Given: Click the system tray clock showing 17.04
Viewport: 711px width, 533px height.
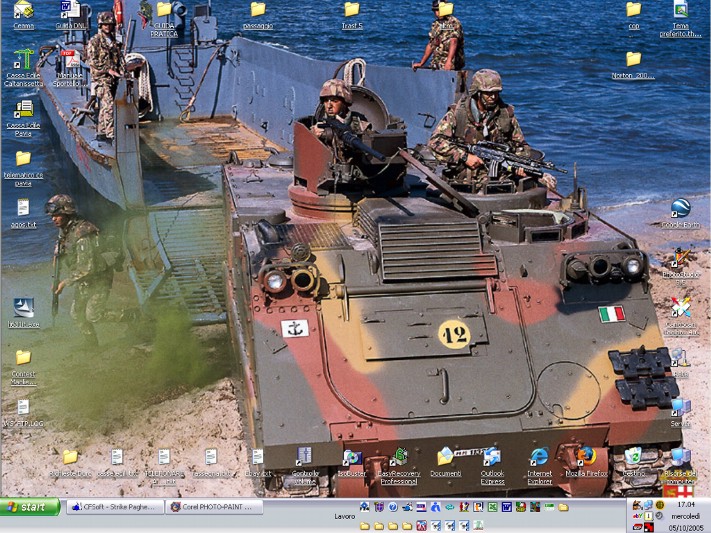Looking at the screenshot, I should 686,504.
